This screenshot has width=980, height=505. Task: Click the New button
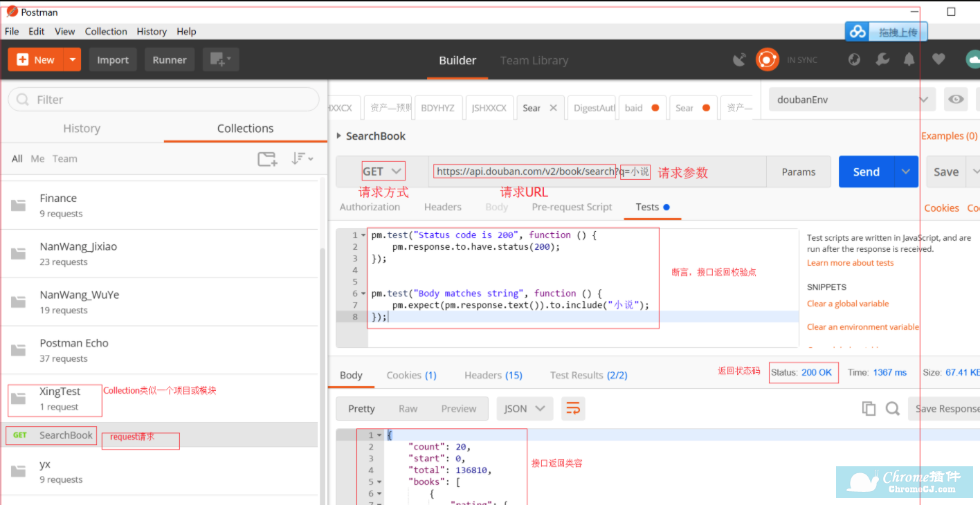pos(35,60)
